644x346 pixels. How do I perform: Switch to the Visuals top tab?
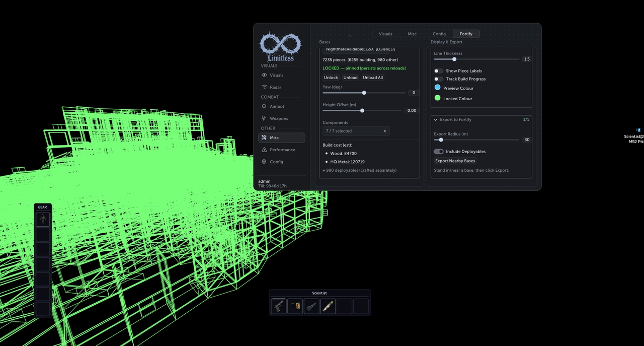point(385,34)
